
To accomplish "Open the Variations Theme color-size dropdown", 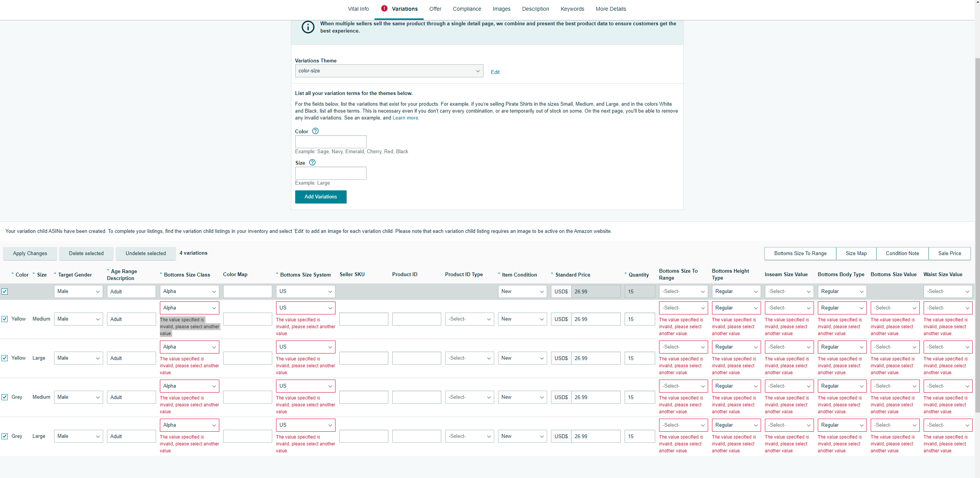I will 389,71.
